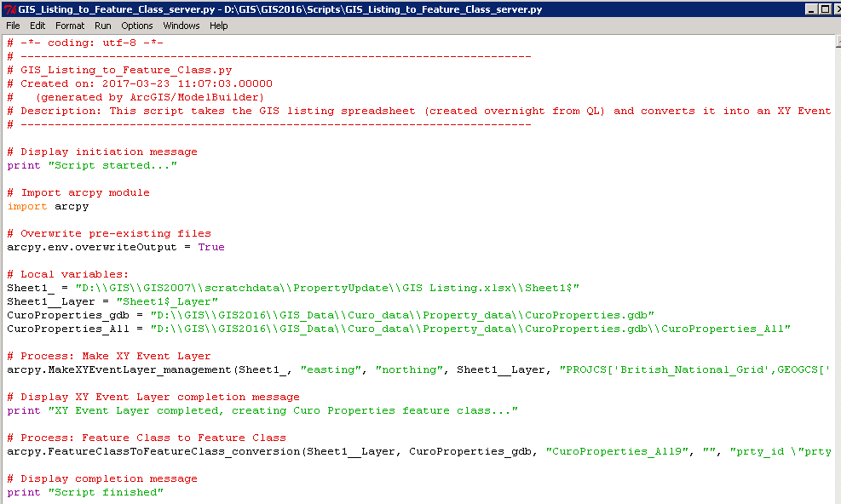Click the arcpy.FeatureClassToFeatureClass_conversion call line
The height and width of the screenshot is (504, 841).
click(419, 451)
